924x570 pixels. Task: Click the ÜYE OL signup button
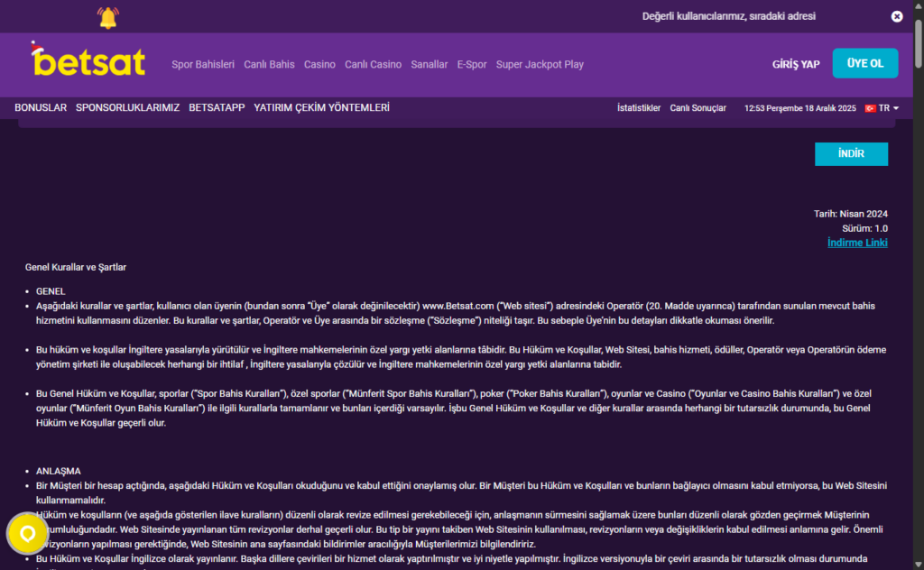click(865, 63)
